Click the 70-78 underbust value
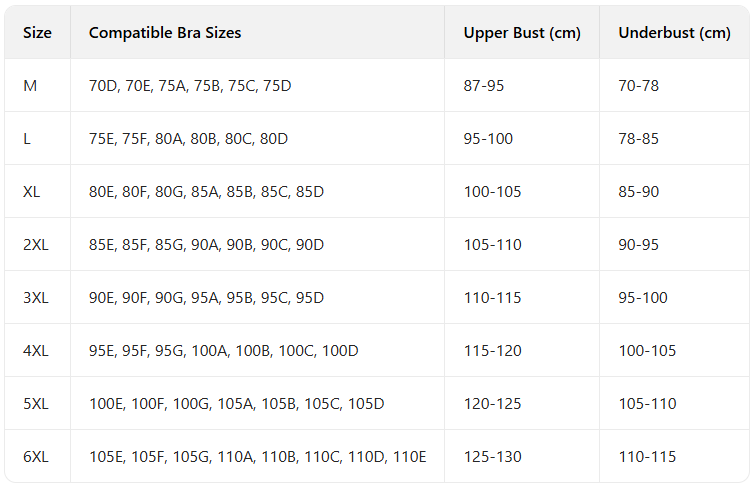 (x=639, y=86)
